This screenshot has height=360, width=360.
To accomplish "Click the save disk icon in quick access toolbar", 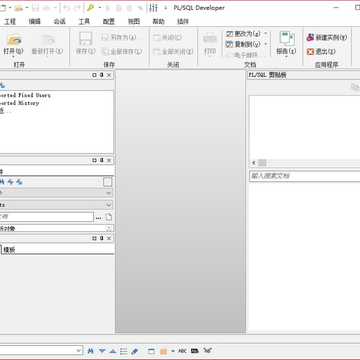I will 36,8.
